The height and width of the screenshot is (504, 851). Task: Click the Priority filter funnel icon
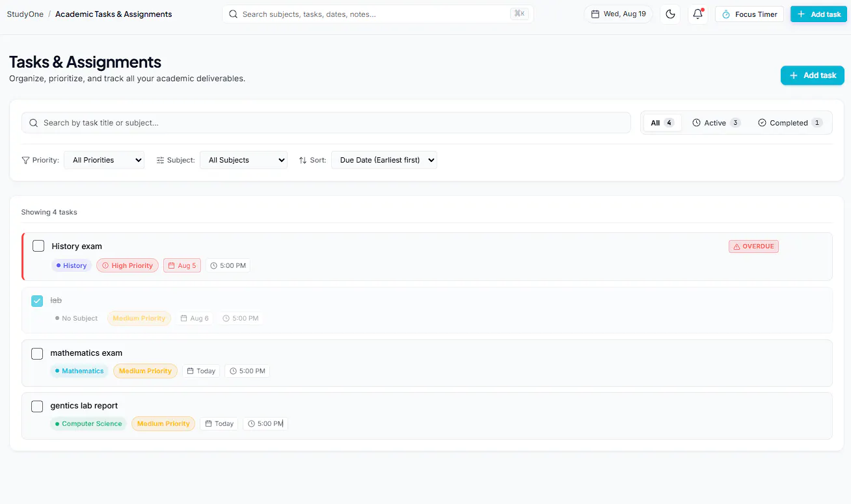click(x=25, y=160)
